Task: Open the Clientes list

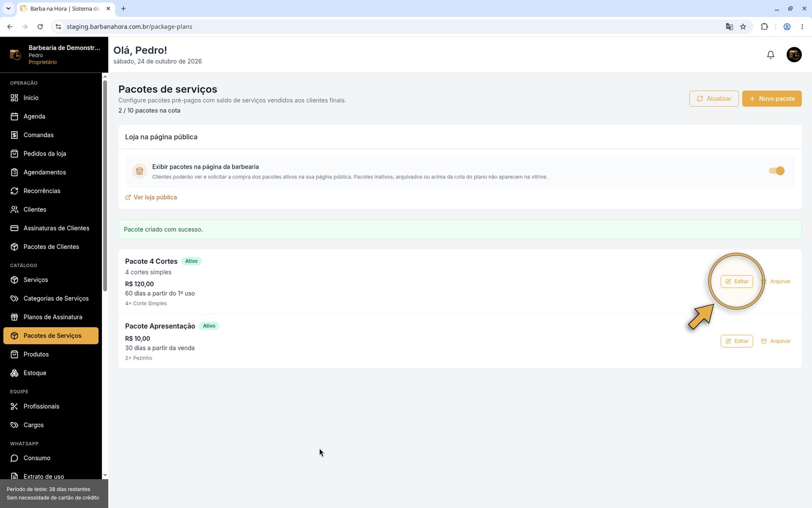Action: pyautogui.click(x=51, y=209)
